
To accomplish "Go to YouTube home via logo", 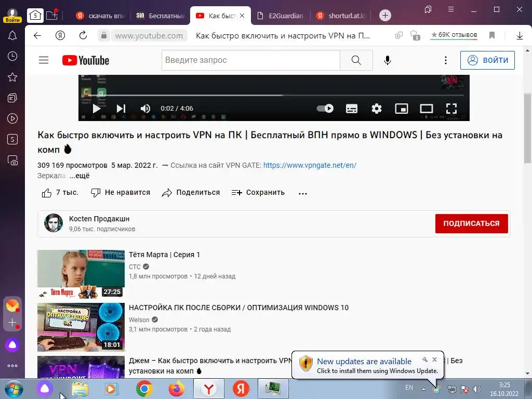I will 86,60.
